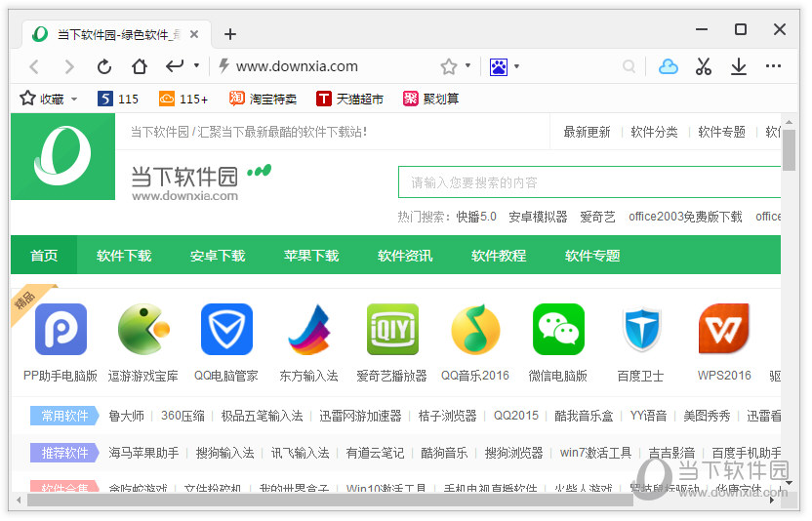
Task: Open 软件专题 in green navigation bar
Action: [x=592, y=255]
